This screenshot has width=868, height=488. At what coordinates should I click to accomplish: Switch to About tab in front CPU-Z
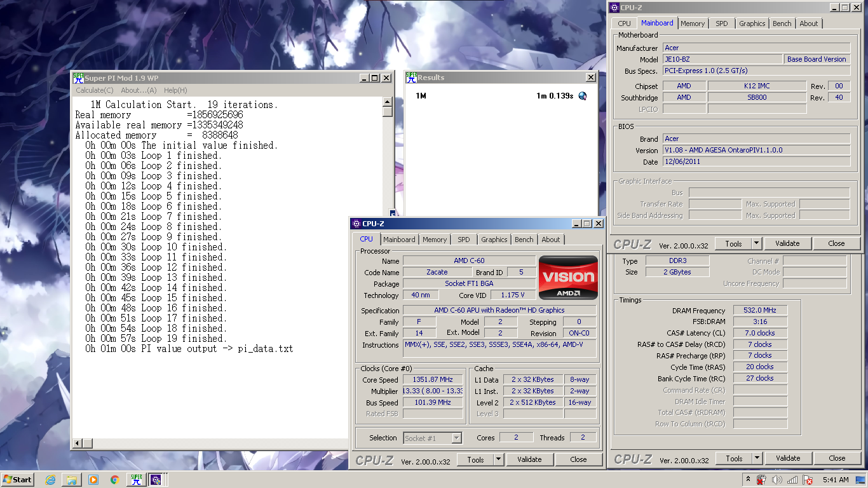551,240
